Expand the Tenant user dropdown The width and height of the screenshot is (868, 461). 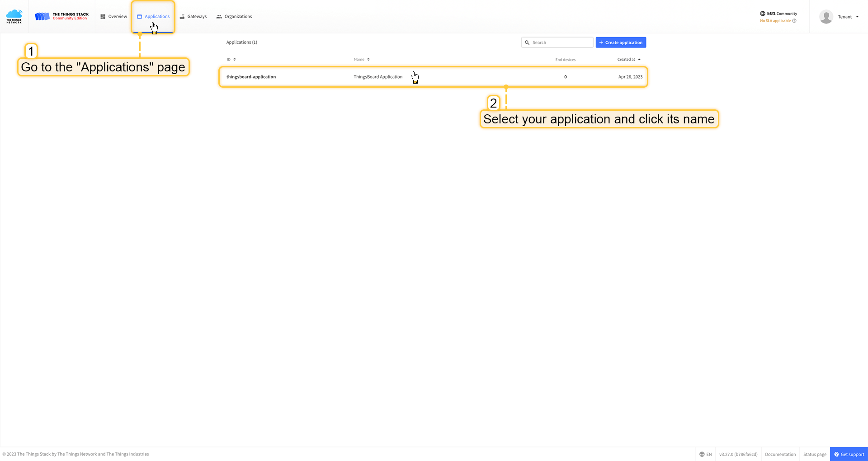pyautogui.click(x=848, y=17)
